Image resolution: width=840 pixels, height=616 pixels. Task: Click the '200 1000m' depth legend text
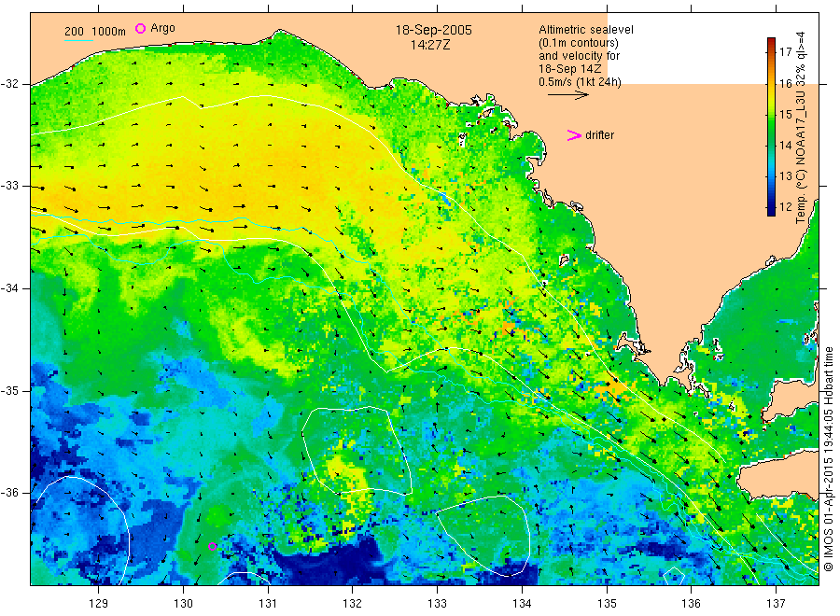[95, 32]
